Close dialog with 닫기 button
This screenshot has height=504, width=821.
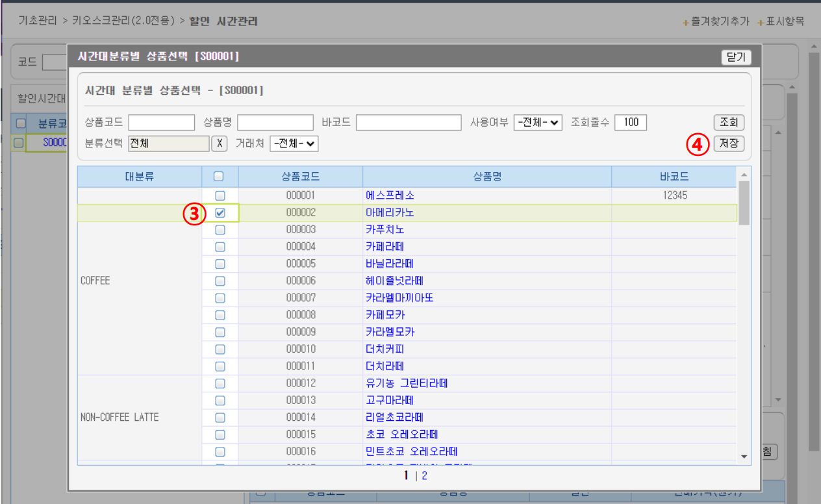point(736,57)
